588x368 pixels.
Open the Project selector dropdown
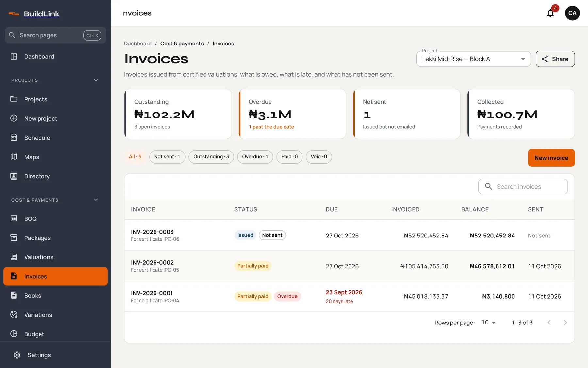tap(473, 59)
